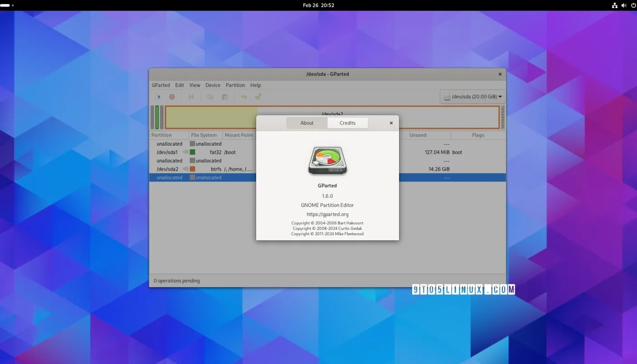
Task: Click the /boot mount point cell
Action: (x=230, y=152)
